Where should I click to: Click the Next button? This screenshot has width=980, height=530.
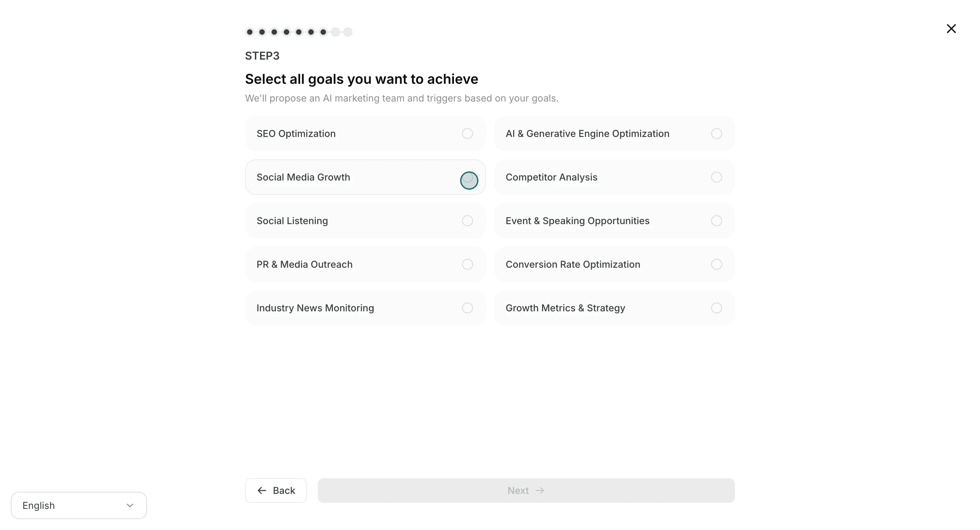[x=526, y=490]
